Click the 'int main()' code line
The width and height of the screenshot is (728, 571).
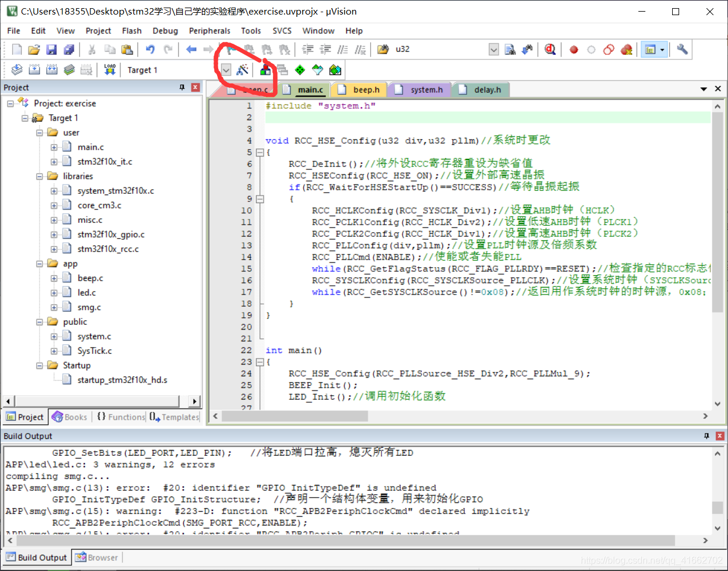click(x=294, y=350)
